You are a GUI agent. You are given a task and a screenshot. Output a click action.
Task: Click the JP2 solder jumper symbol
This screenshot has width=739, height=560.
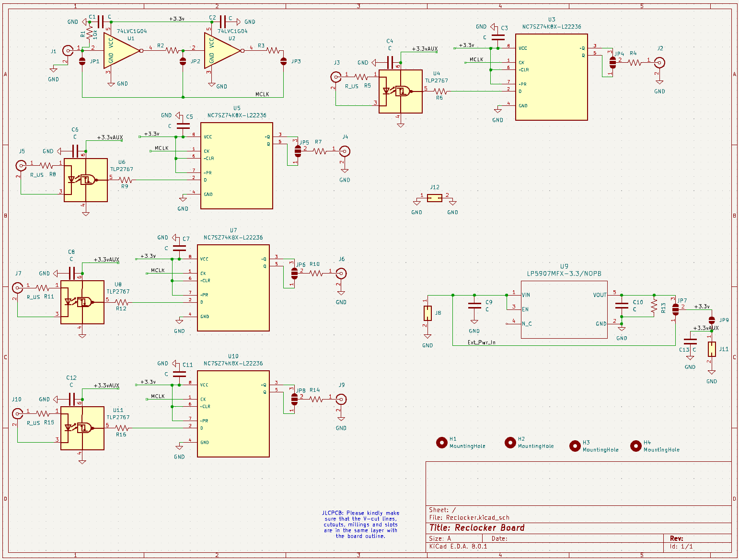(x=183, y=61)
